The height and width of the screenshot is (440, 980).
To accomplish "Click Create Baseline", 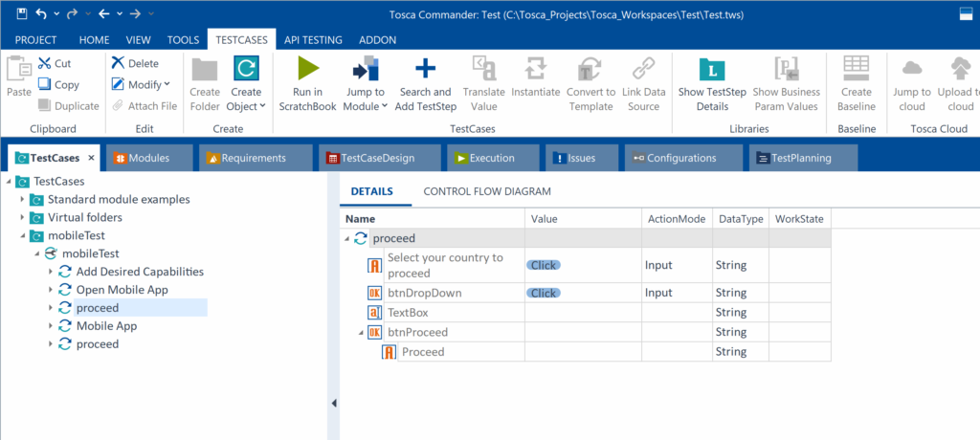I will click(x=857, y=84).
